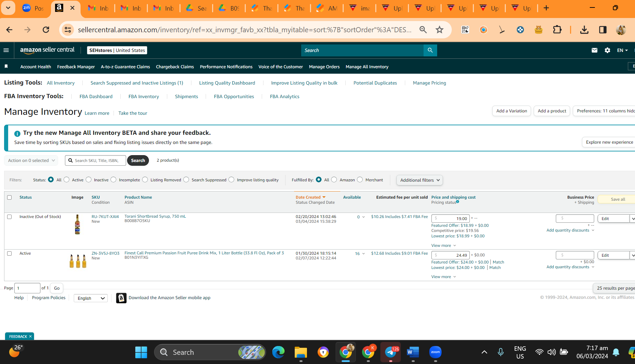635x364 pixels.
Task: Close the FEEDBACK tab widget
Action: click(30, 336)
